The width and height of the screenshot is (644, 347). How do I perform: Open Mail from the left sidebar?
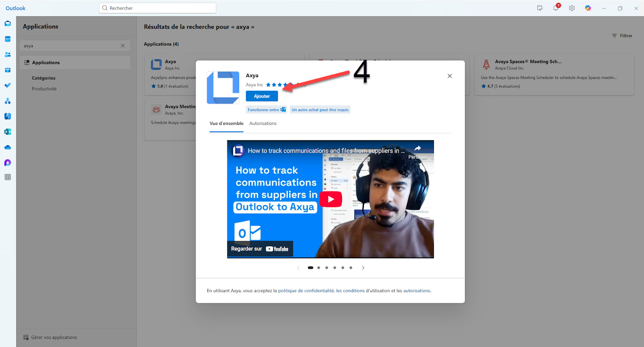[8, 23]
